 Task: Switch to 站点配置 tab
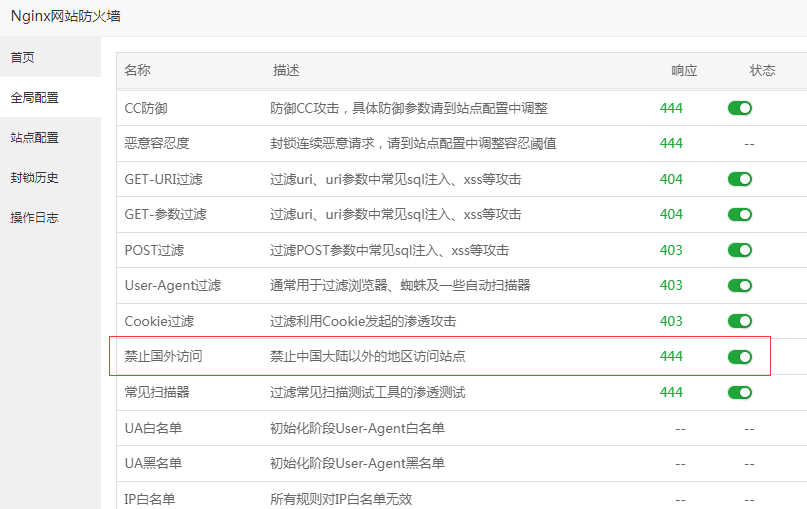click(x=50, y=137)
